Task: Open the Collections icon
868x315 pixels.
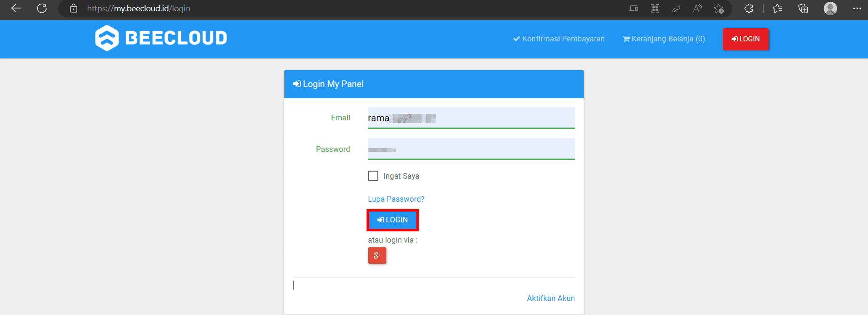Action: 803,8
